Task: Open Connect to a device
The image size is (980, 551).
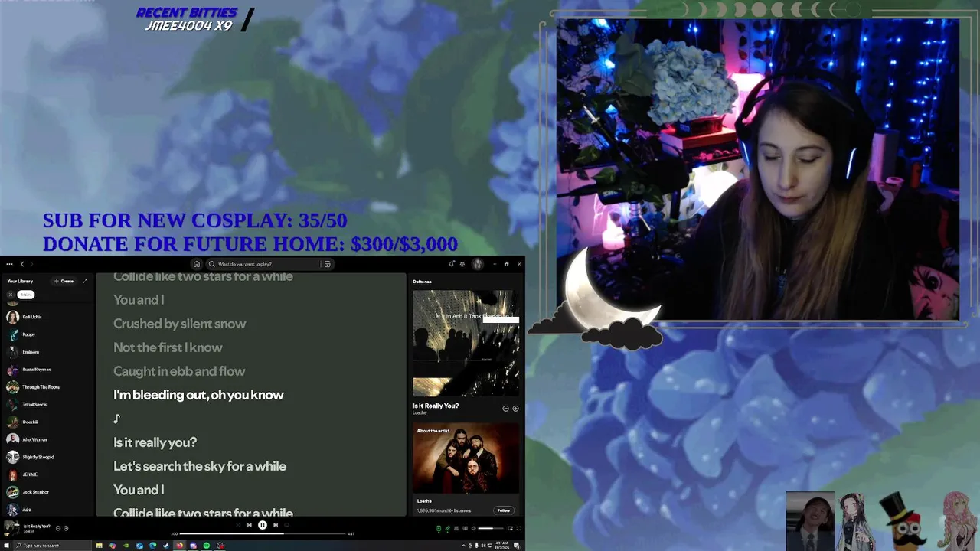Action: click(465, 528)
